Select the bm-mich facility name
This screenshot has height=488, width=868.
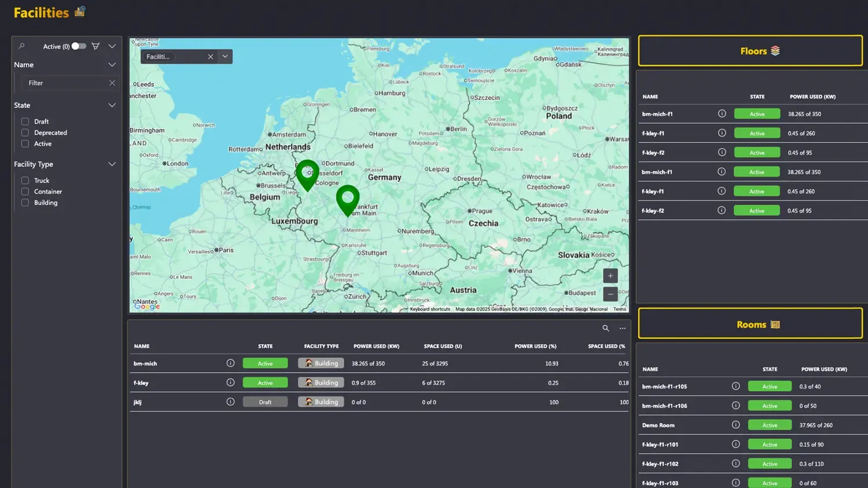[x=145, y=364]
